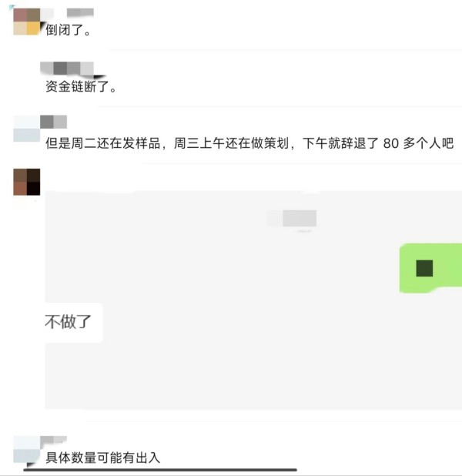Image resolution: width=462 pixels, height=476 pixels.
Task: Select the "倒闭了。" message text
Action: (x=69, y=30)
